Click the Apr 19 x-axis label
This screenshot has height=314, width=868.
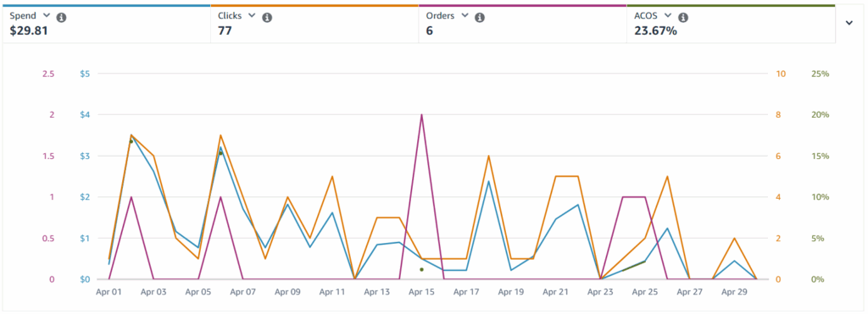click(511, 291)
